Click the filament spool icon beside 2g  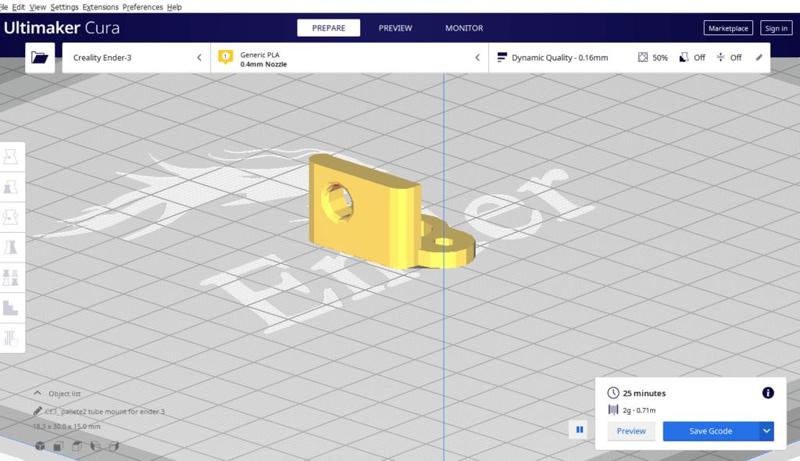point(613,409)
